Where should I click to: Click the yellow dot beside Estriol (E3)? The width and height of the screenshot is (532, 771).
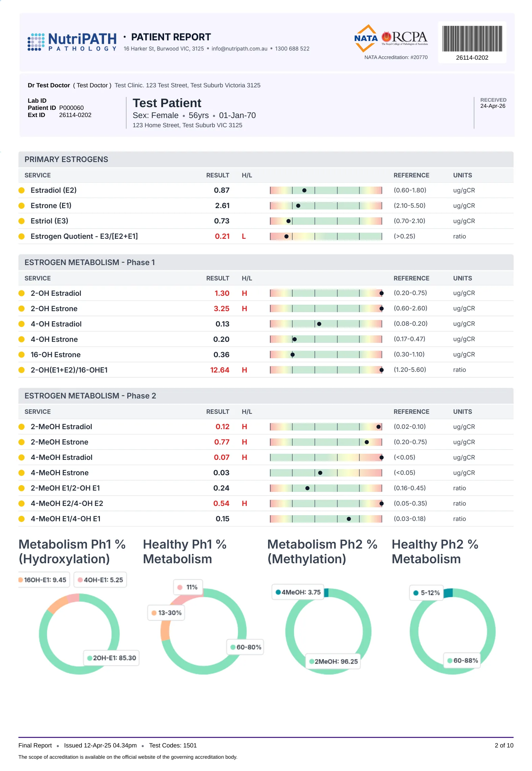coord(21,221)
